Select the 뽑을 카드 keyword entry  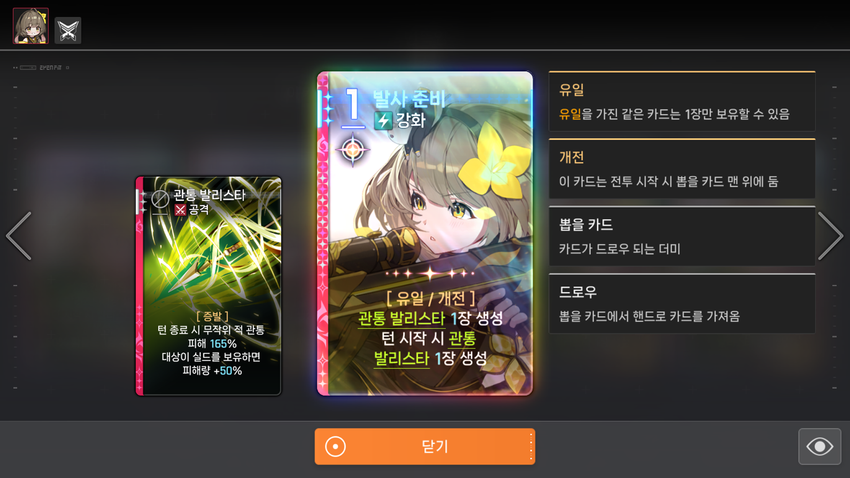point(682,236)
